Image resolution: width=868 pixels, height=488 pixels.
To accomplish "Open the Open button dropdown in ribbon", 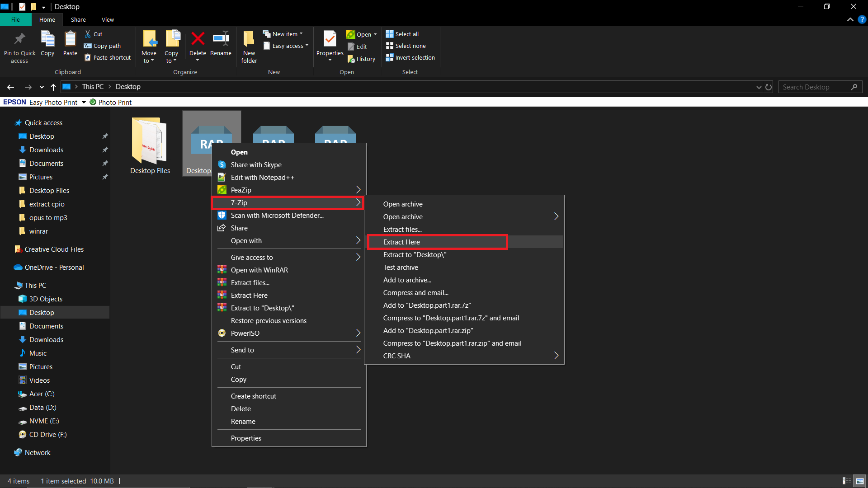I will click(x=375, y=34).
